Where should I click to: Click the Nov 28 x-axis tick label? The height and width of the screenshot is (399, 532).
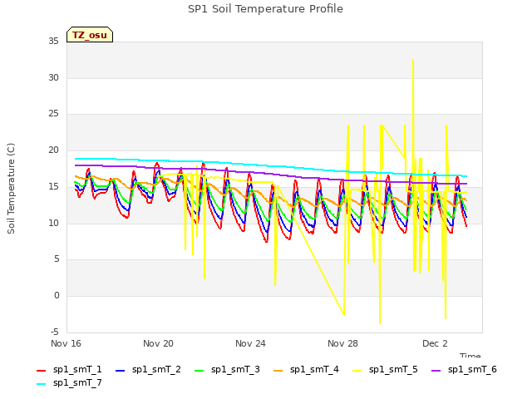(342, 343)
